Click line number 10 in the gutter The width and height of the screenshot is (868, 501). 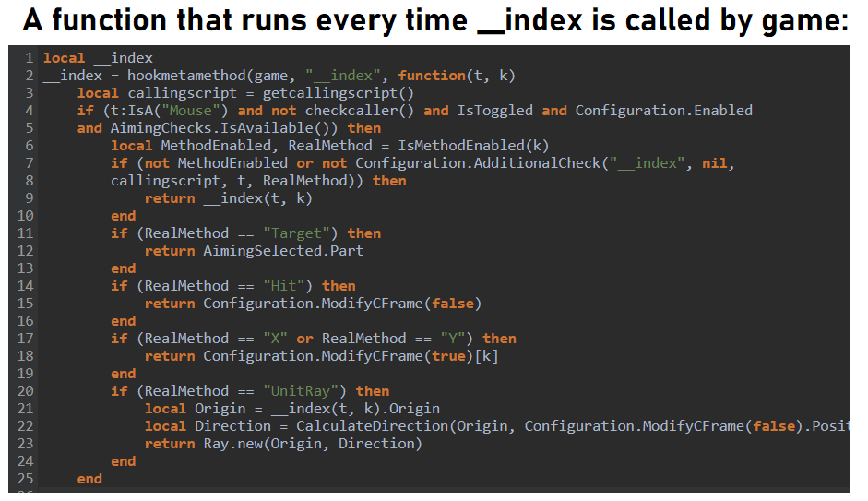25,216
